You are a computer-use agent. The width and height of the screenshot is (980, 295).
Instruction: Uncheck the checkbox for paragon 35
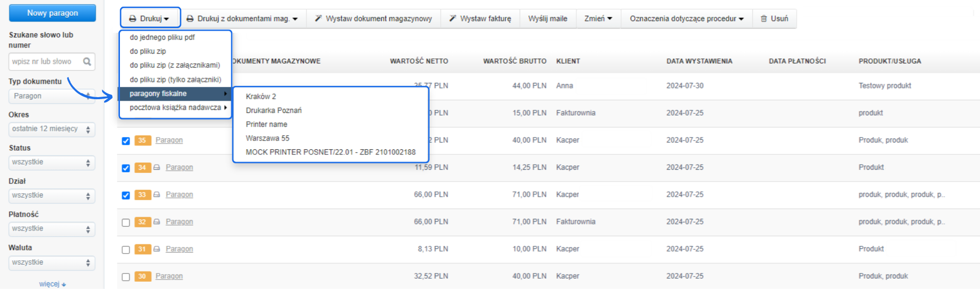click(x=126, y=141)
